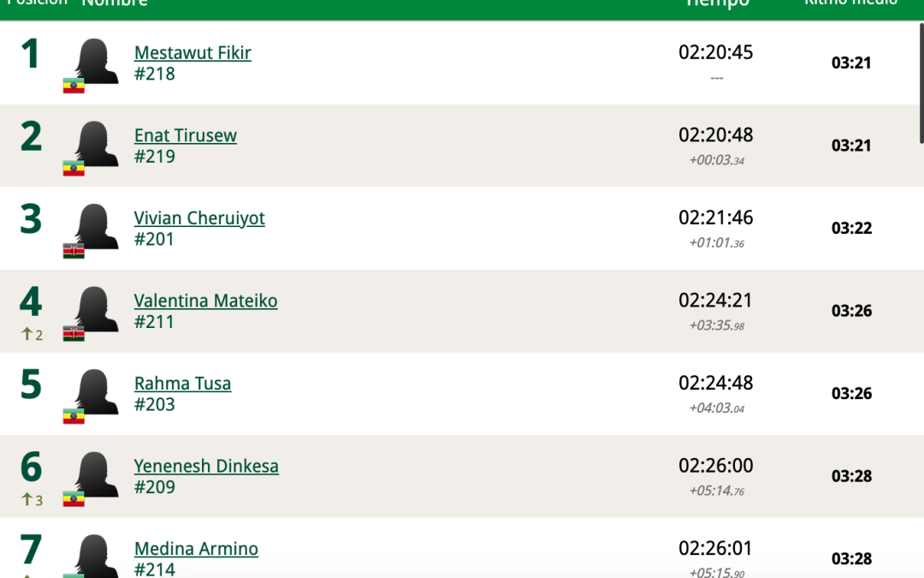Click Valentina Mateiko's avatar silhouette
The image size is (924, 578).
tap(97, 307)
